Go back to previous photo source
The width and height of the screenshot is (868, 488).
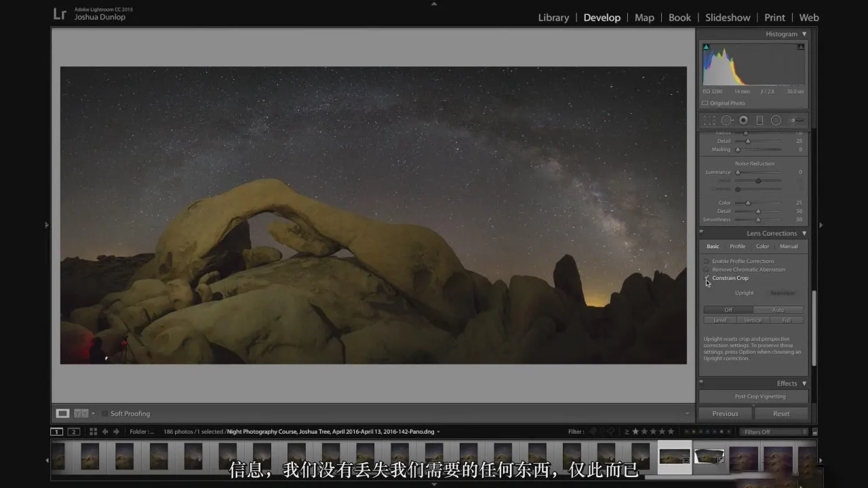click(105, 432)
